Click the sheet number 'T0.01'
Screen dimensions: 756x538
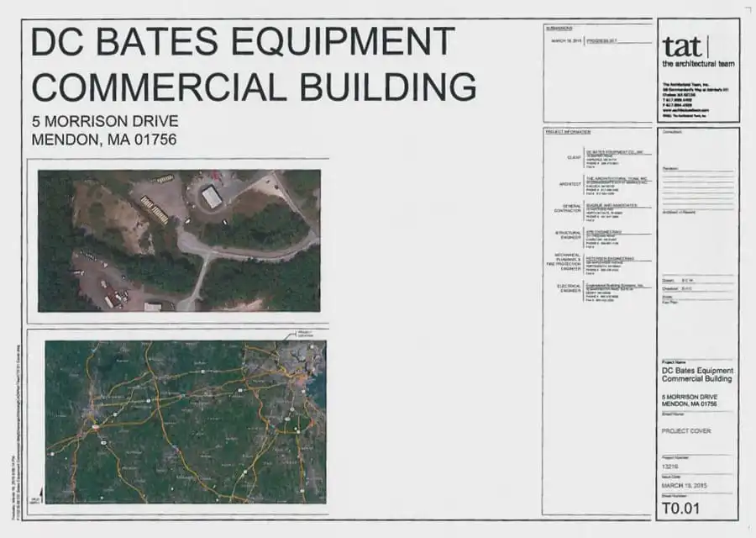[680, 508]
